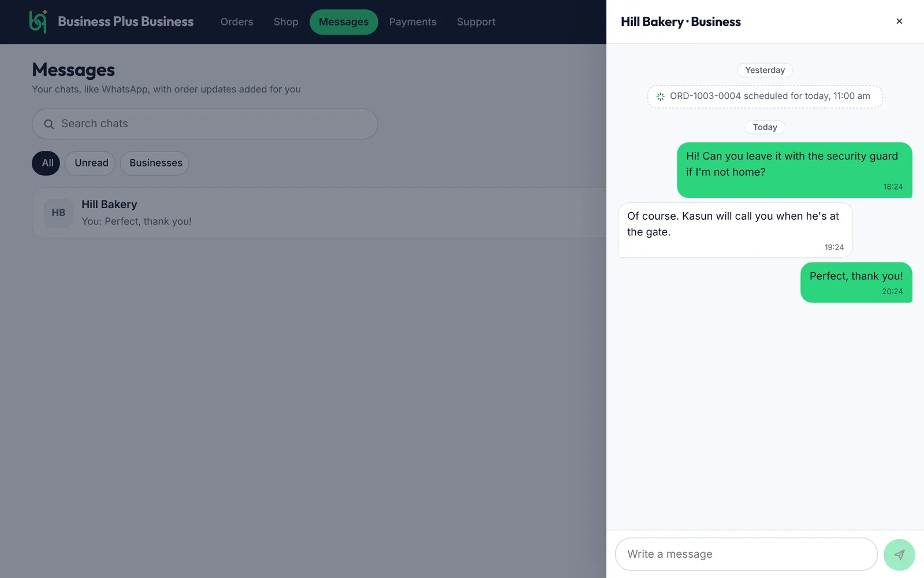The width and height of the screenshot is (924, 578).
Task: Filter chats by Unread
Action: click(x=91, y=163)
